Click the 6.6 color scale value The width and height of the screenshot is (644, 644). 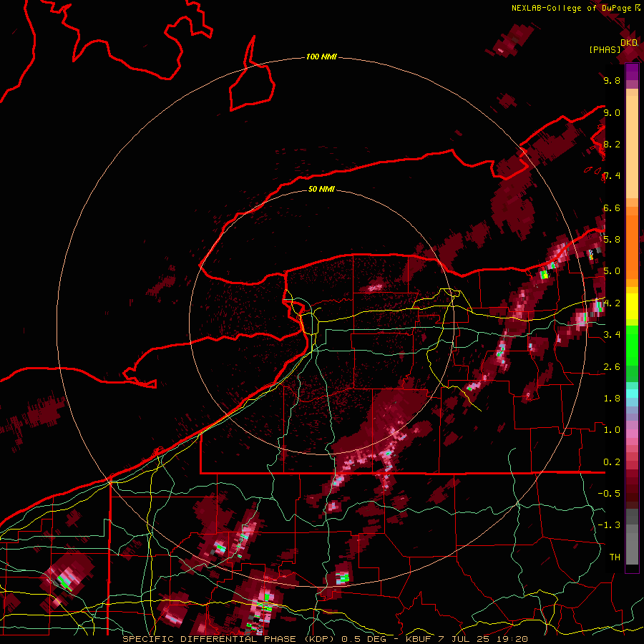point(612,208)
